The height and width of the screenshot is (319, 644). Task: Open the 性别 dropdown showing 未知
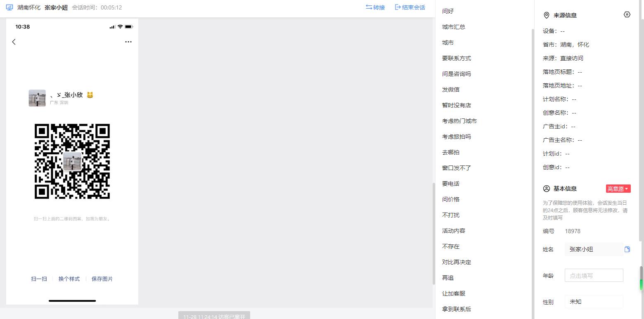click(x=594, y=302)
